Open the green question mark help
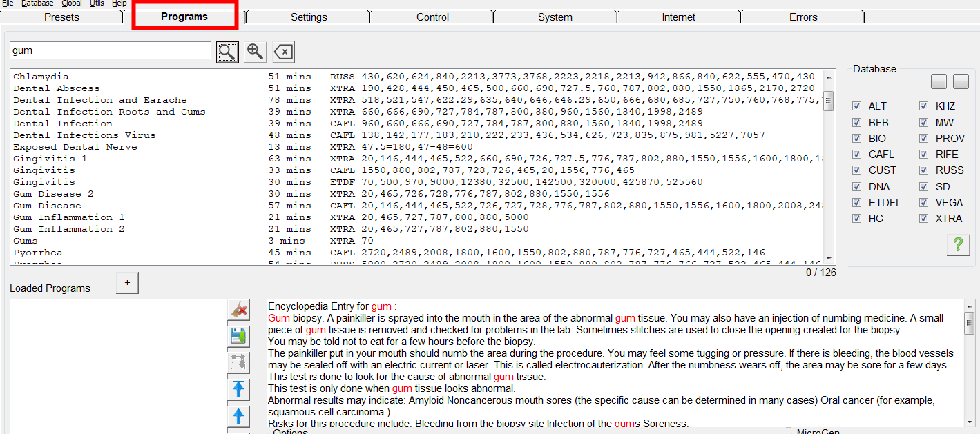The height and width of the screenshot is (434, 980). coord(958,245)
